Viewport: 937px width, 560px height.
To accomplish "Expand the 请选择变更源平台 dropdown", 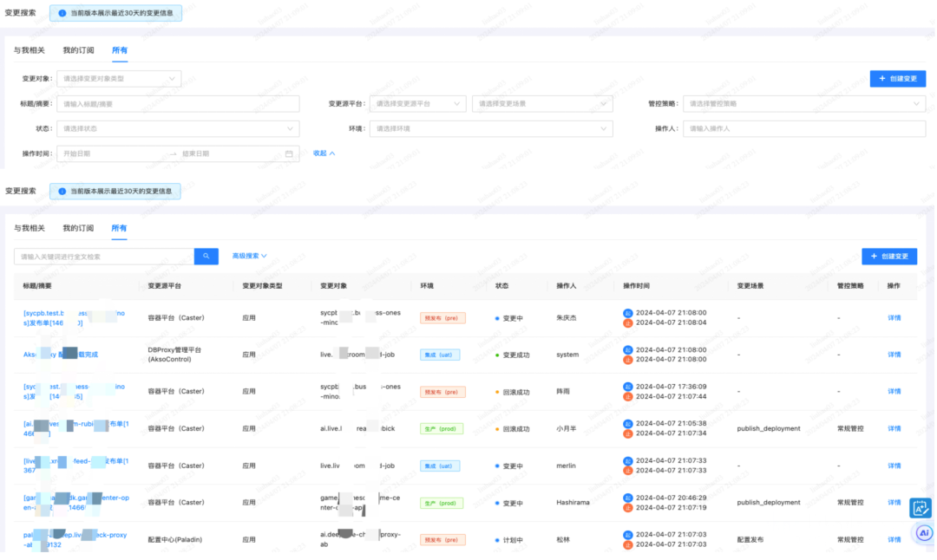I will [417, 104].
